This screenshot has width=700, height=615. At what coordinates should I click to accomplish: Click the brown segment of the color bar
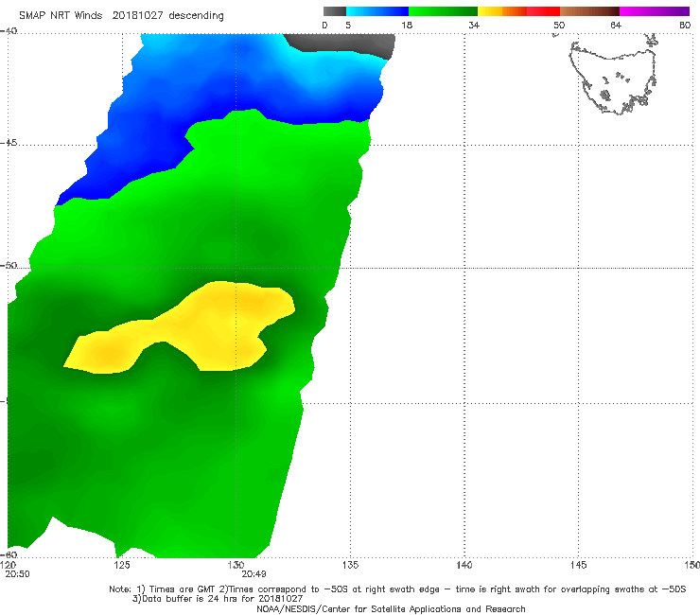pyautogui.click(x=589, y=11)
